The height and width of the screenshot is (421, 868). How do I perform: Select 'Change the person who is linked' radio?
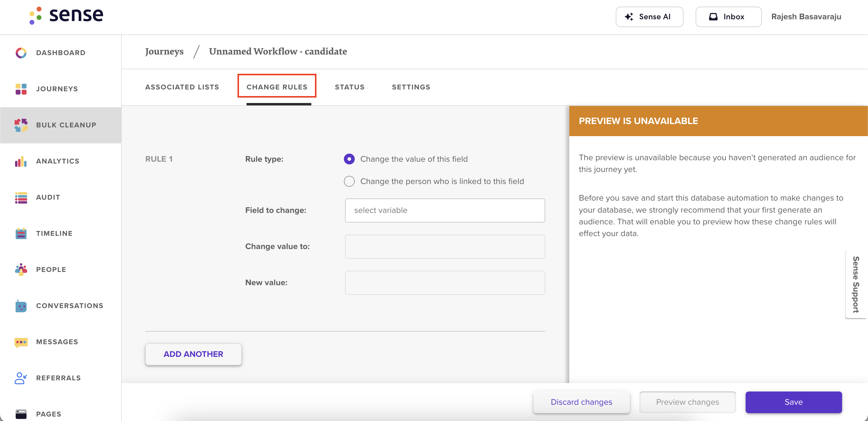tap(349, 181)
